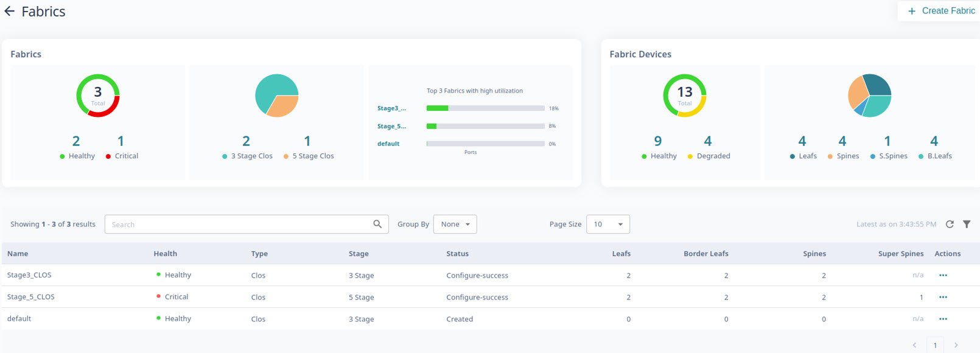Click the Stage3 utilization progress bar
Image resolution: width=980 pixels, height=353 pixels.
485,108
